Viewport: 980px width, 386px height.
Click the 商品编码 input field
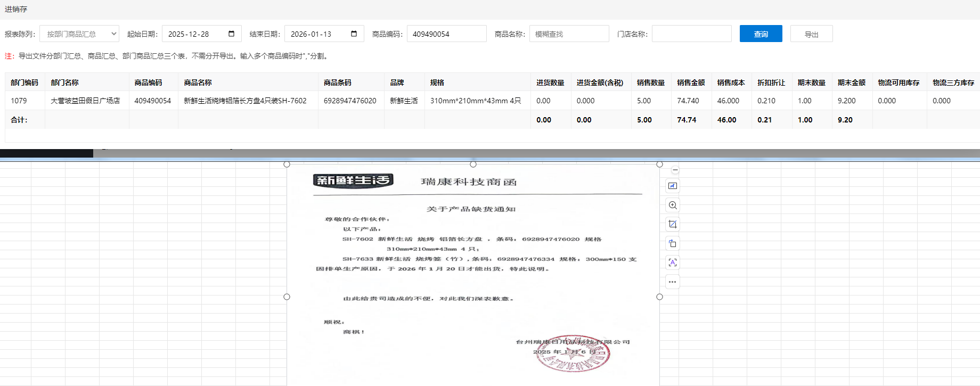[446, 34]
